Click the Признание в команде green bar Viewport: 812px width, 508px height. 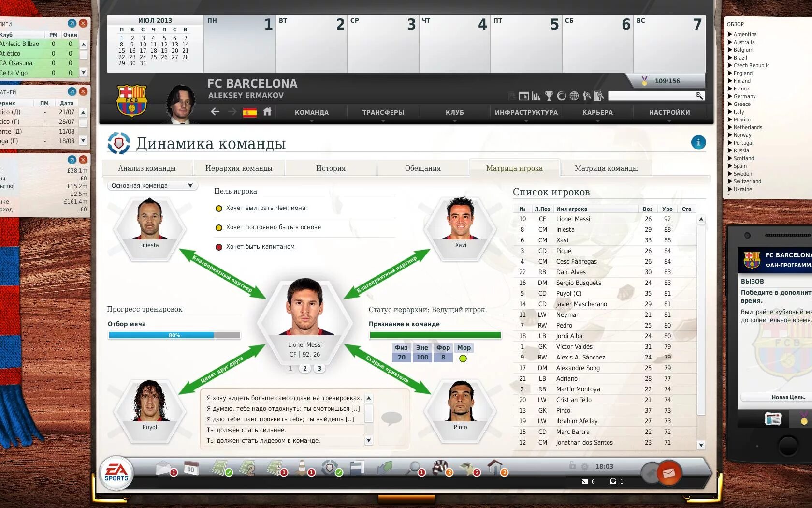(435, 335)
